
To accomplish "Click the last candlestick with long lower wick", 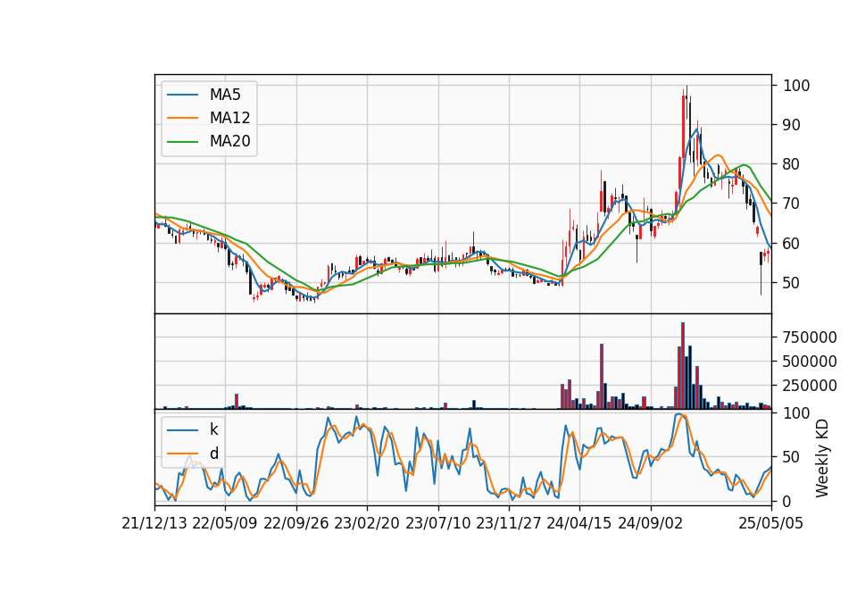I will coord(761,272).
